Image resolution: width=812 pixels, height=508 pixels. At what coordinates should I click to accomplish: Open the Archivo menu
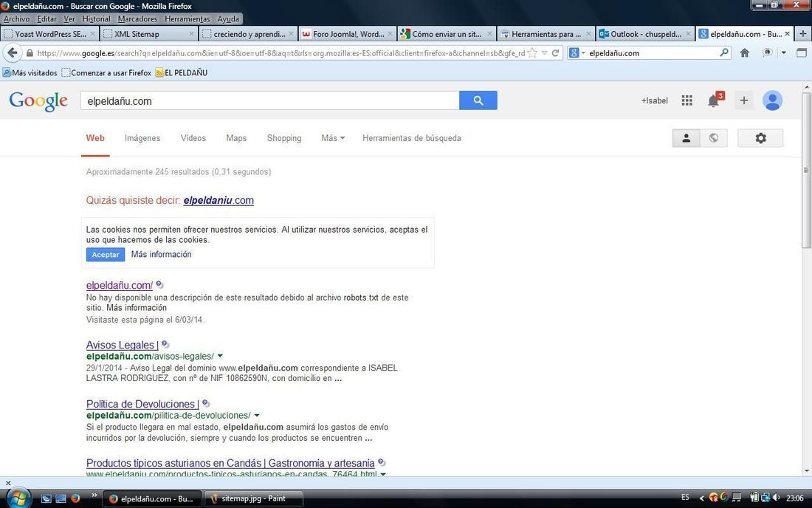(x=16, y=18)
